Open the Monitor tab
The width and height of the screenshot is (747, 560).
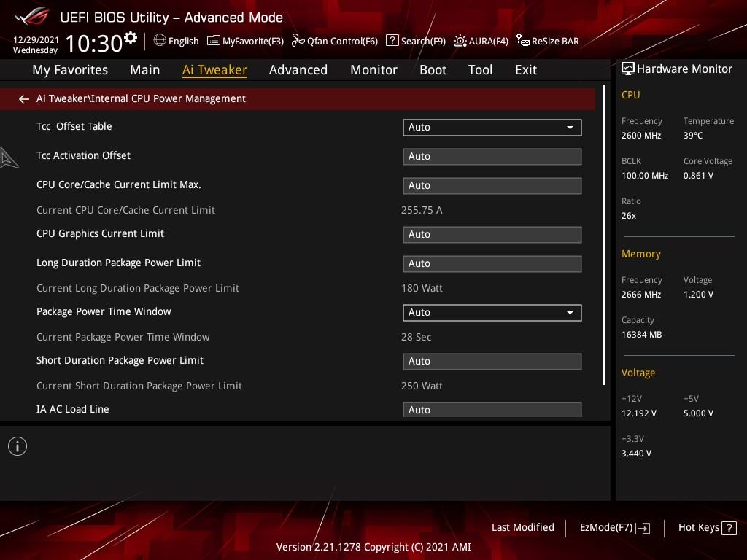(x=373, y=70)
